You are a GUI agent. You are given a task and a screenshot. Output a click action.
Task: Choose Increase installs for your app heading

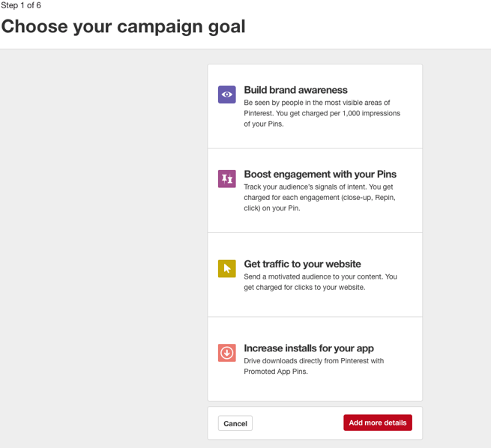(x=309, y=348)
